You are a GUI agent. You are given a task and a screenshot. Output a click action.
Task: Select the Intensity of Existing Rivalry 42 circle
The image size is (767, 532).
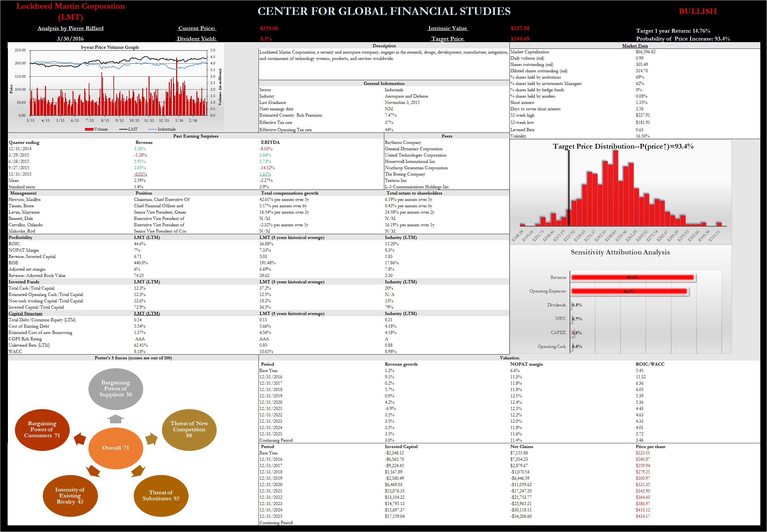point(70,495)
